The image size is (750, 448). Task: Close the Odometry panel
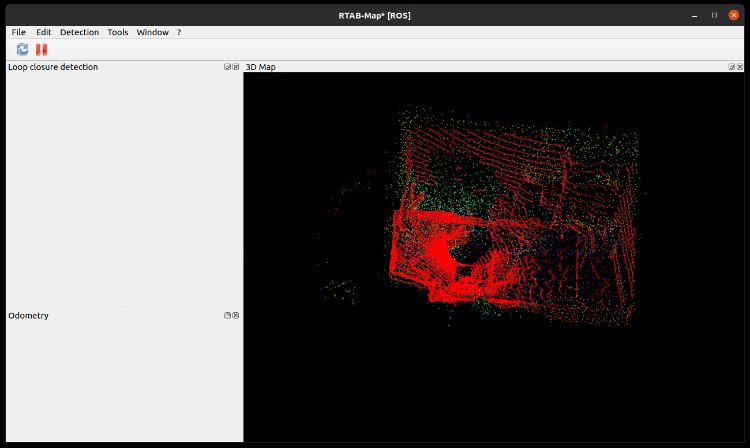[x=236, y=315]
